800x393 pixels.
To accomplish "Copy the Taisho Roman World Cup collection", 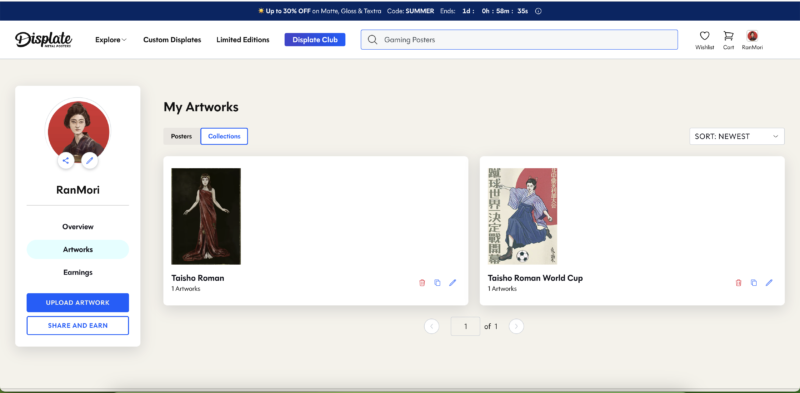I will click(754, 283).
